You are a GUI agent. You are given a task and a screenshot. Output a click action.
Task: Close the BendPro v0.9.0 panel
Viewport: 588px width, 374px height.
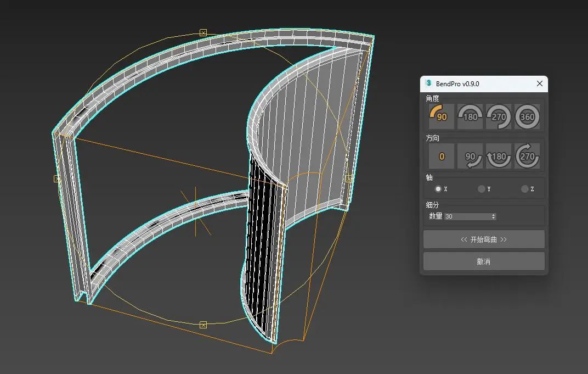tap(539, 83)
